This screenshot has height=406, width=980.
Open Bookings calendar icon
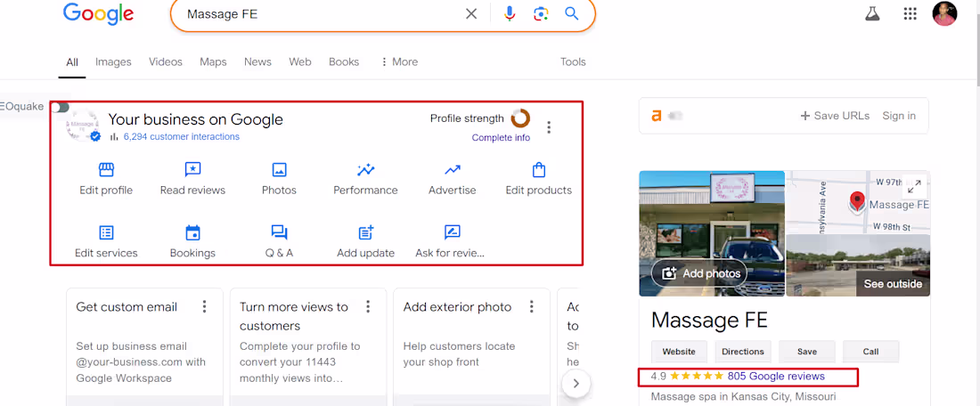(x=192, y=232)
